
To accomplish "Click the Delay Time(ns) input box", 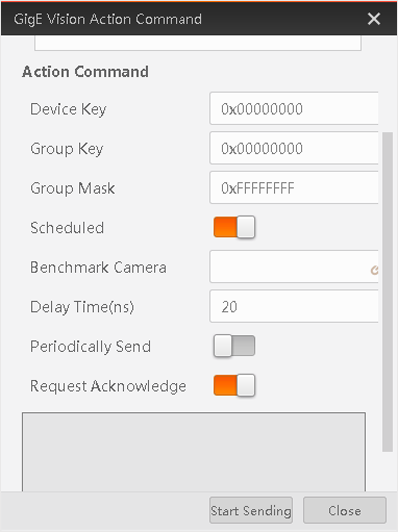I will [294, 306].
